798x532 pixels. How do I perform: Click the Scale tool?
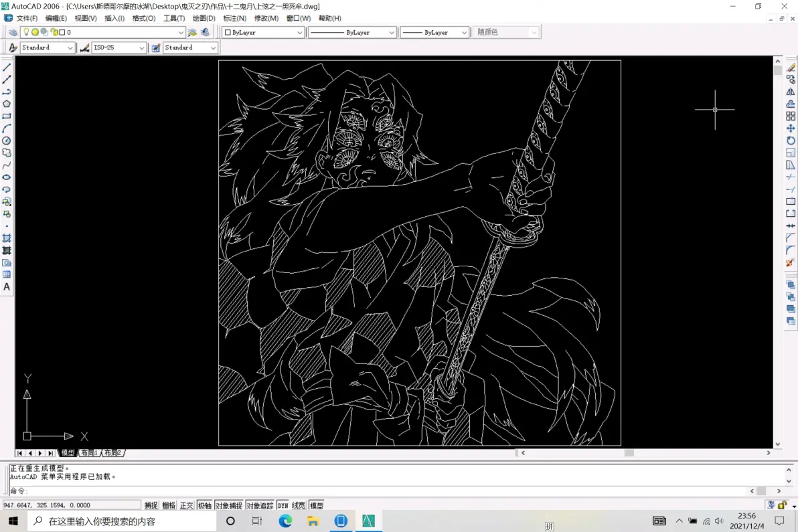click(x=791, y=153)
